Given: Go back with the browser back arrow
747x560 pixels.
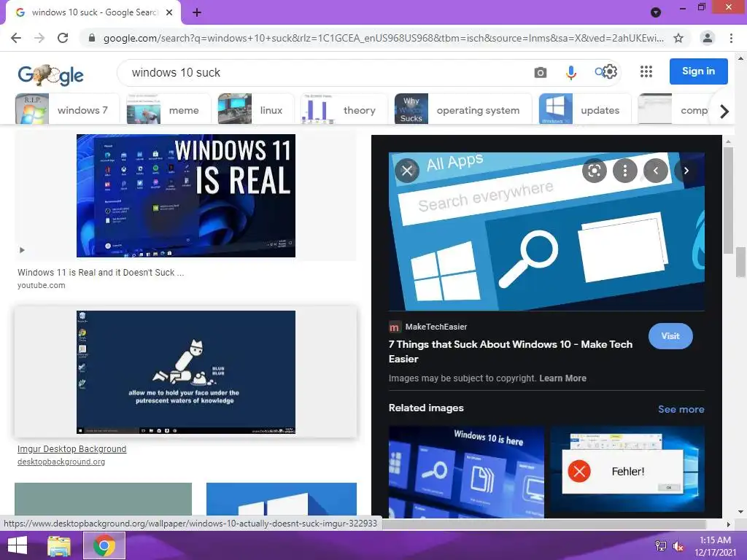Looking at the screenshot, I should tap(16, 38).
